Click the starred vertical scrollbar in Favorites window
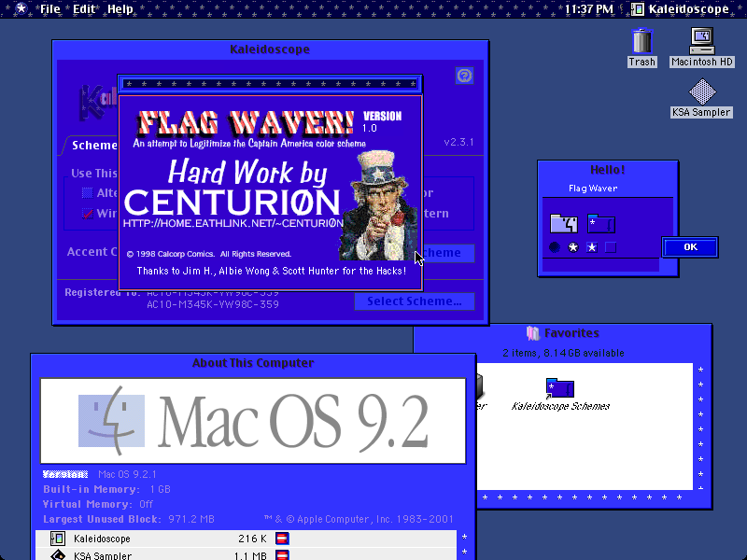This screenshot has height=560, width=747. (x=701, y=427)
